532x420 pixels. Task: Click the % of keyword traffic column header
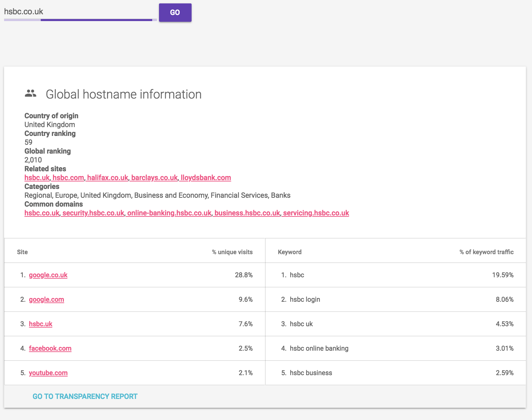(486, 252)
